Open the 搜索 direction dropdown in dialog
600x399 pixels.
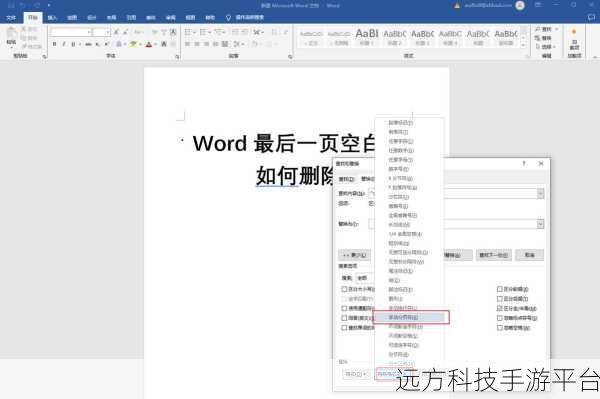point(364,278)
